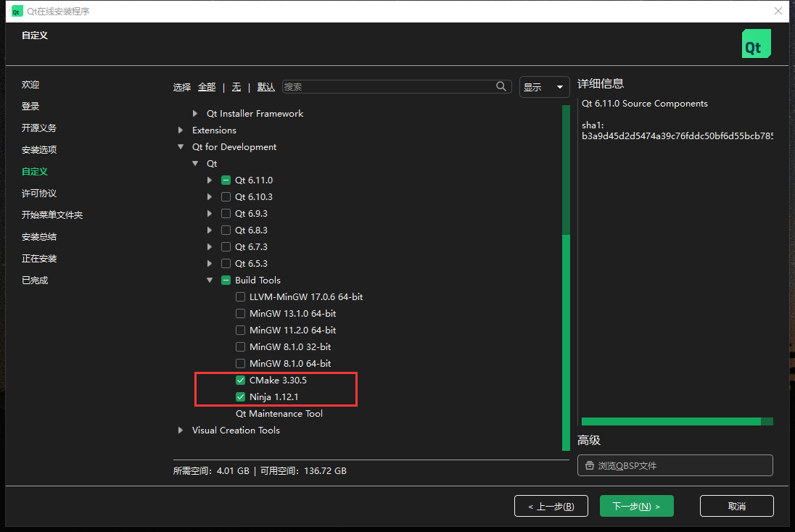Select the Visual Creation Tools label
795x532 pixels.
tap(236, 430)
